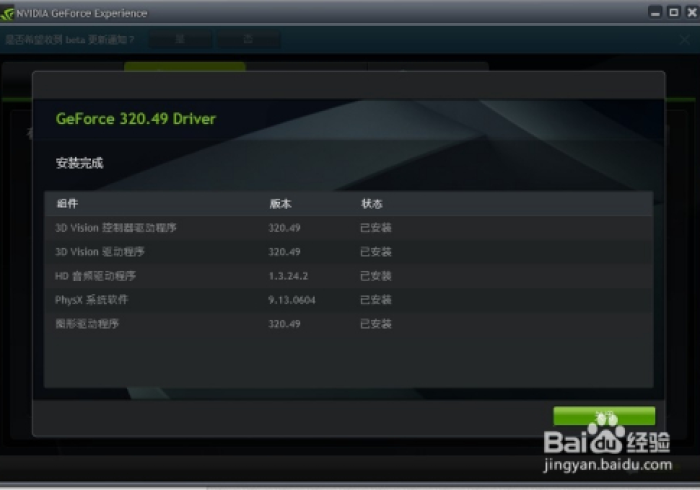Click the NVIDIA logo in title bar

pos(9,13)
